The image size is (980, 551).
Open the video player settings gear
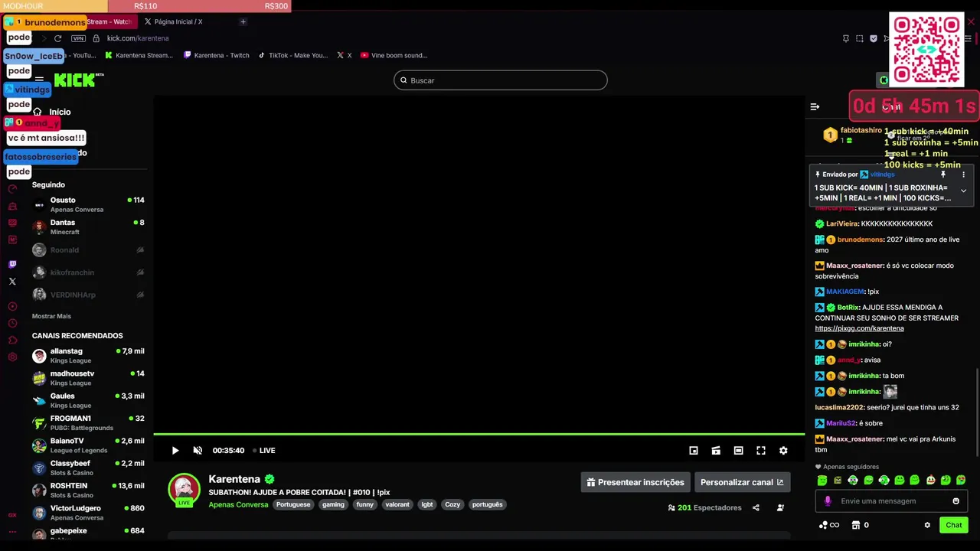pos(783,451)
